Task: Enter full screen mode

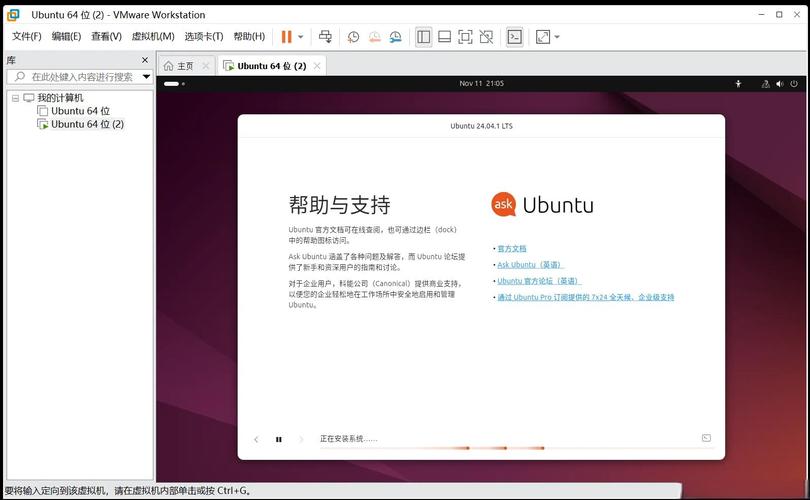Action: (x=465, y=37)
